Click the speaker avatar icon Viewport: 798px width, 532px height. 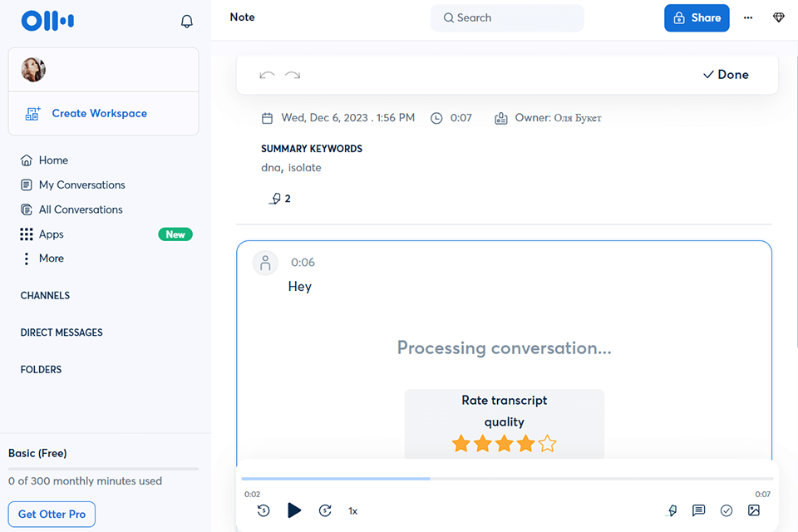[x=265, y=264]
